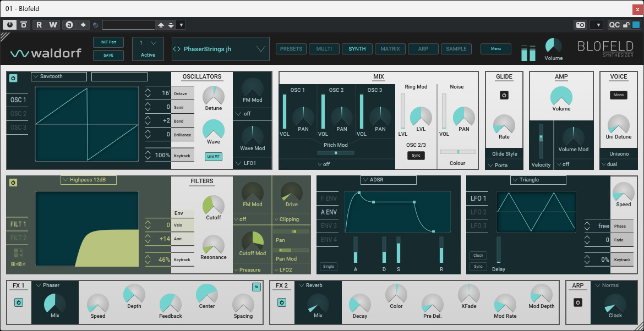Screen dimensions: 644x331
Task: Select the serial filter routing icon
Action: tap(18, 263)
